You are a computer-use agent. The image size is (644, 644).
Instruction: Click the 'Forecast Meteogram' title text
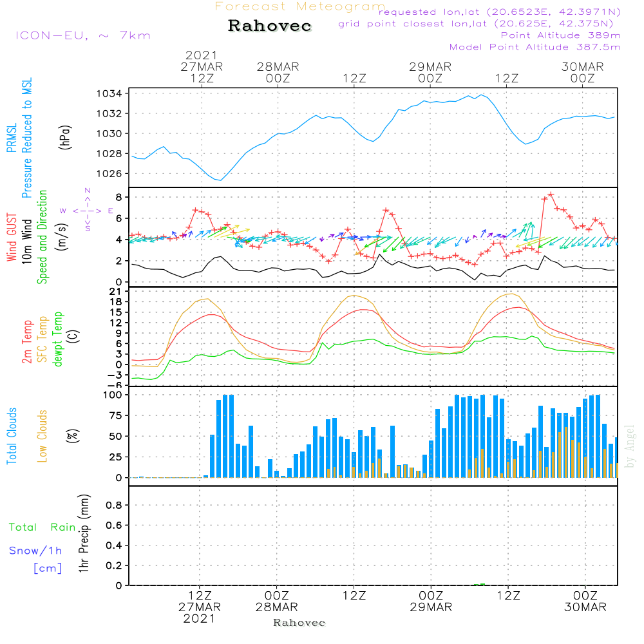[300, 6]
